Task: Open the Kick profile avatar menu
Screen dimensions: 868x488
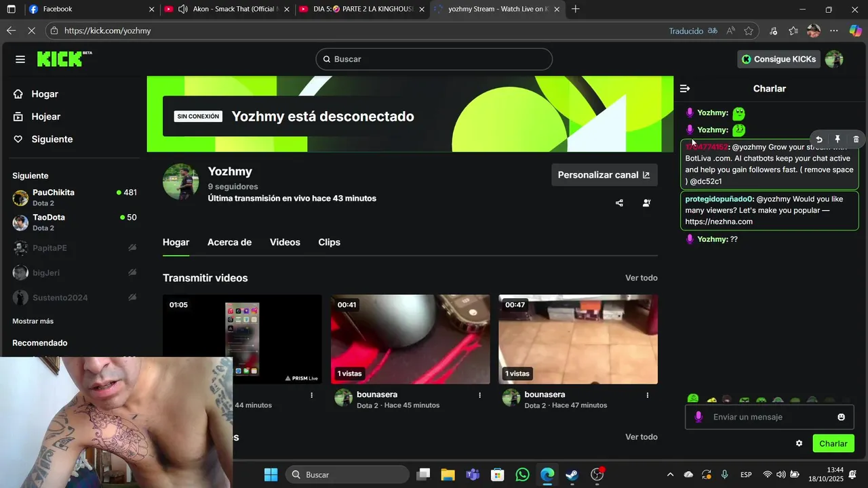Action: (x=834, y=59)
